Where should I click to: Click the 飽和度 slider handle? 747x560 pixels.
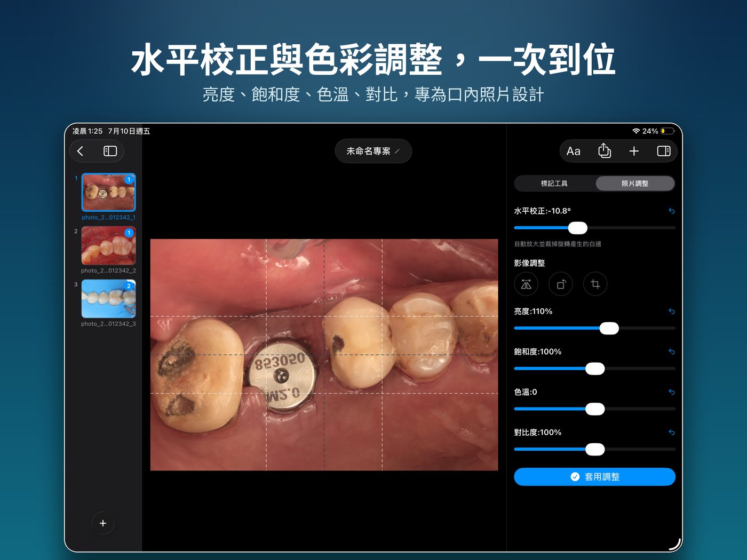pyautogui.click(x=595, y=369)
